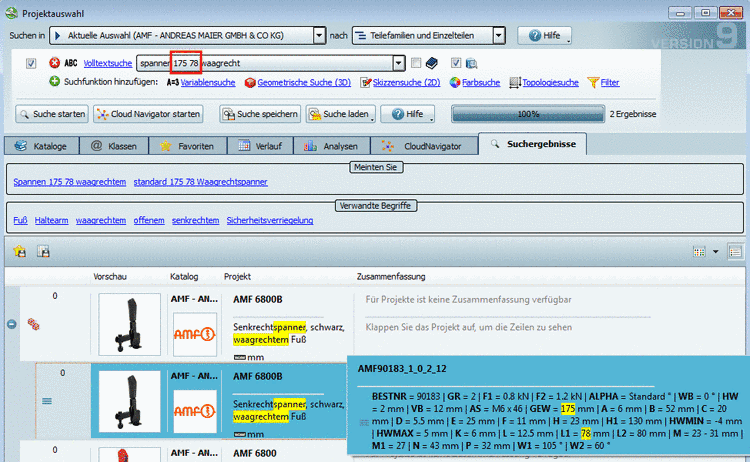Remove the Volltextsuche search with the red X icon
Screen dimensions: 750x462
click(x=55, y=63)
